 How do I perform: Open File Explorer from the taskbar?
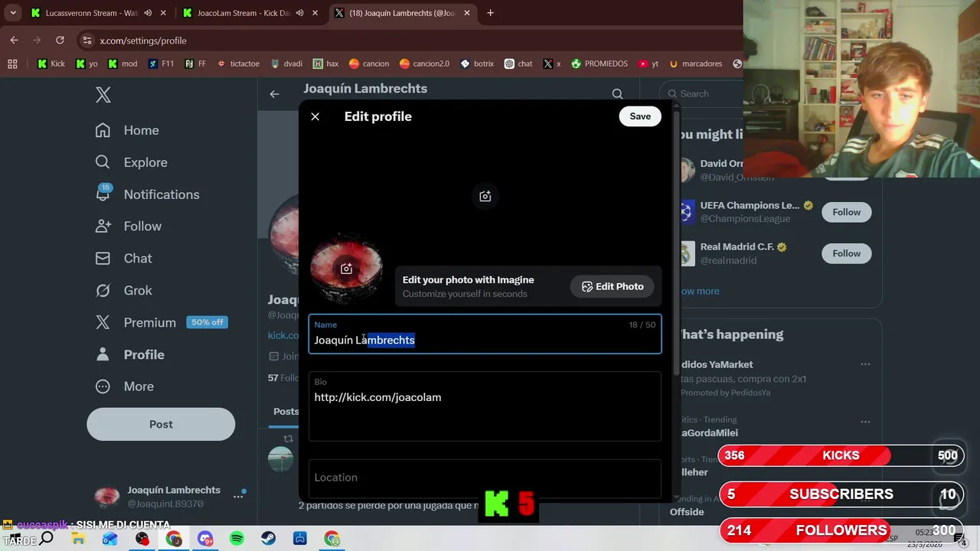coord(78,539)
